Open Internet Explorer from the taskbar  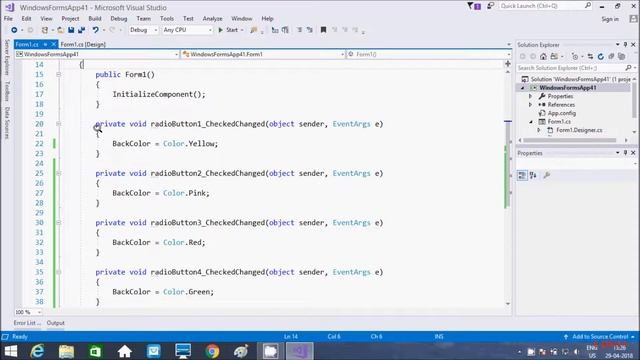coord(37,351)
